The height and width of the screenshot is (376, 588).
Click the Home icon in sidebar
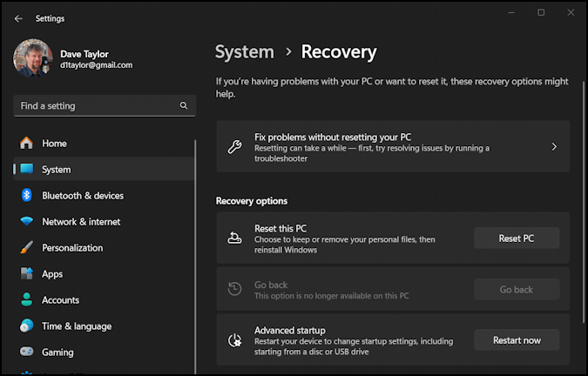(x=26, y=144)
